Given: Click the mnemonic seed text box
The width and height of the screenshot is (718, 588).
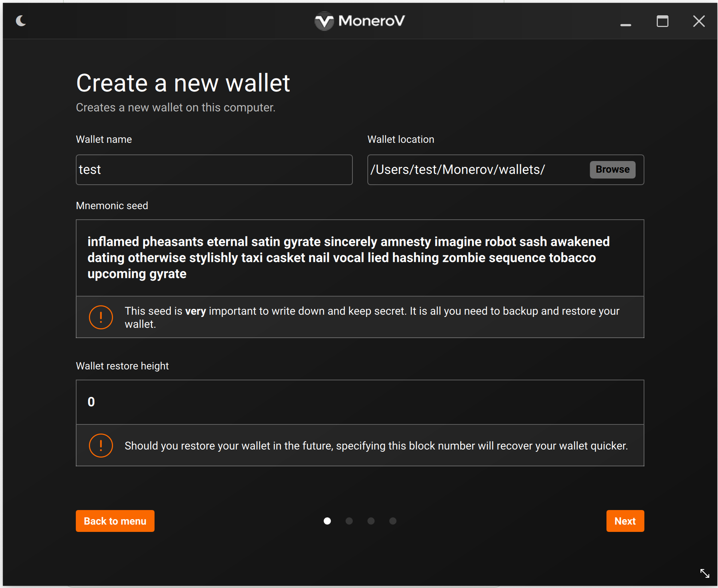Looking at the screenshot, I should tap(360, 258).
